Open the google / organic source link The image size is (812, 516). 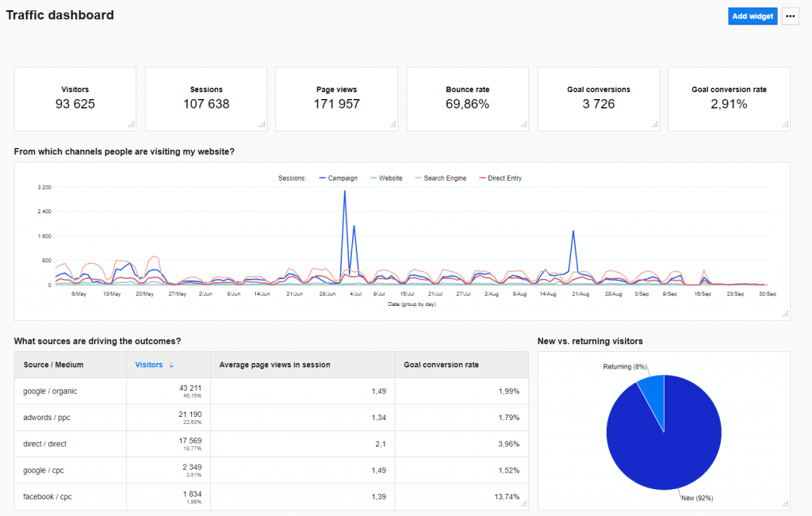coord(49,391)
